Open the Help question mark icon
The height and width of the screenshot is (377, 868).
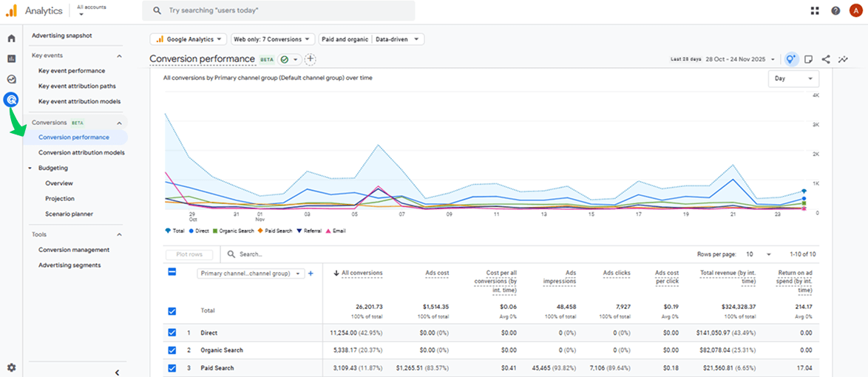835,10
